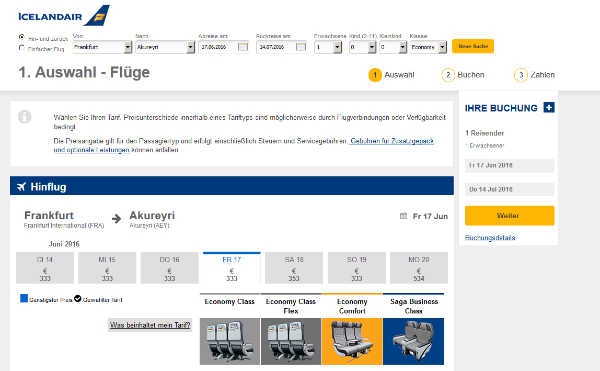600x371 pixels.
Task: Click the Juni 2016 month label
Action: [x=64, y=244]
